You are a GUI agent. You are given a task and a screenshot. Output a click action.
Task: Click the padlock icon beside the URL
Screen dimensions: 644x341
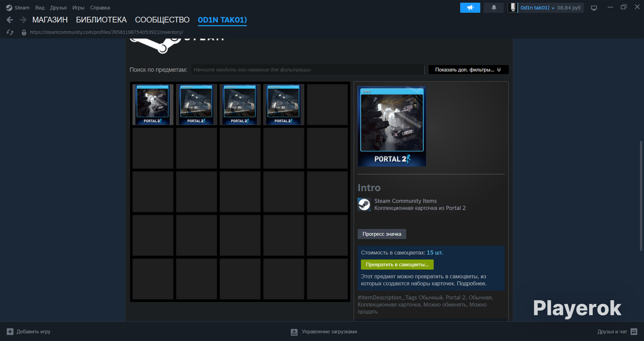click(x=24, y=32)
